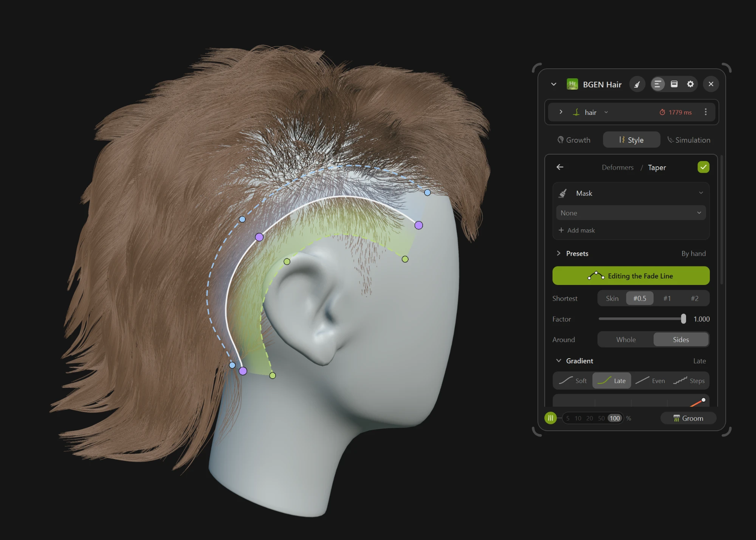Click the Mask brush icon

563,193
